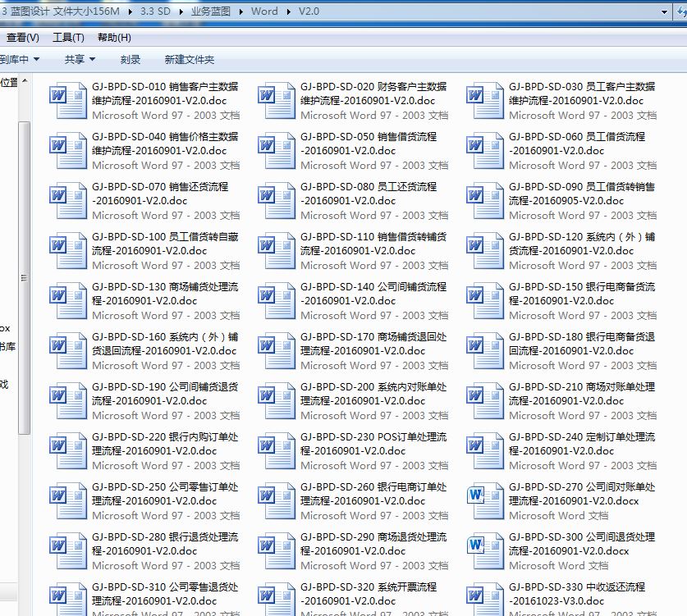The height and width of the screenshot is (616, 687).
Task: Select file name GJ-BPD-SD-290 商场退货处理流程
Action: (373, 543)
